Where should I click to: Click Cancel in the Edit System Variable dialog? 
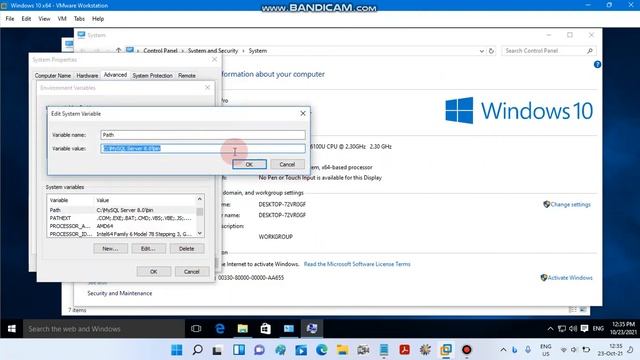click(x=287, y=164)
